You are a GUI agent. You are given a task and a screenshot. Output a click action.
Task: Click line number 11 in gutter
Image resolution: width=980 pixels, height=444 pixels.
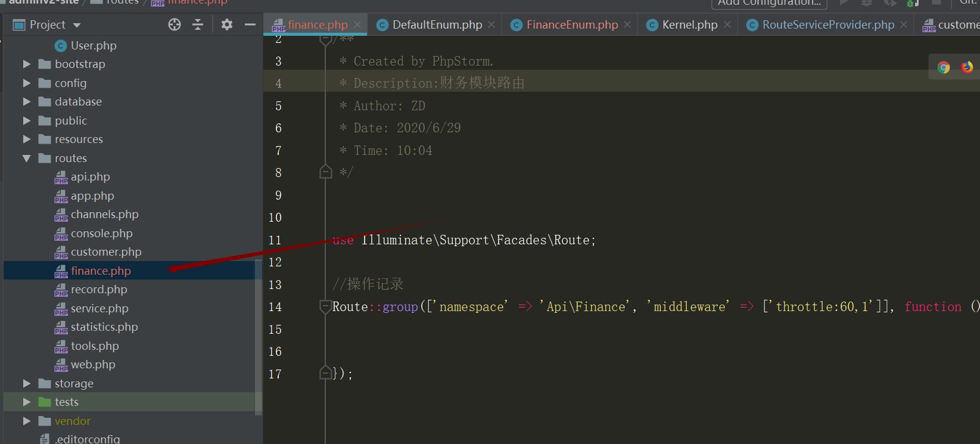point(275,240)
